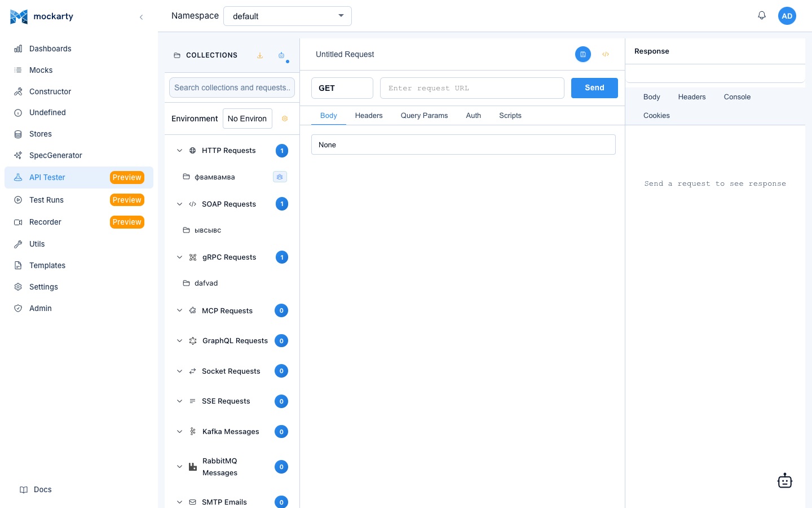Screen dimensions: 812x508
Task: Open Recorder via the camera icon
Action: (x=18, y=222)
